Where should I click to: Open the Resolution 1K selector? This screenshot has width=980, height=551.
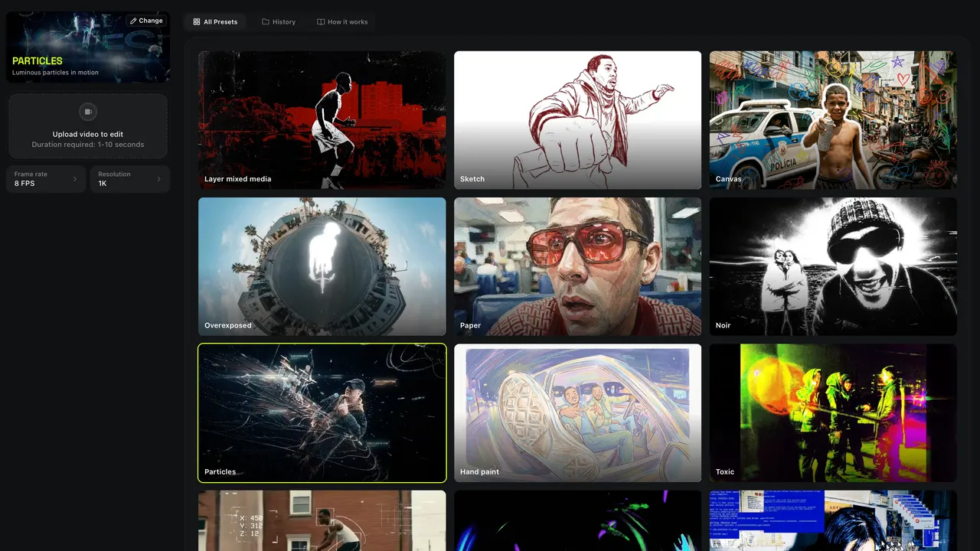tap(130, 179)
